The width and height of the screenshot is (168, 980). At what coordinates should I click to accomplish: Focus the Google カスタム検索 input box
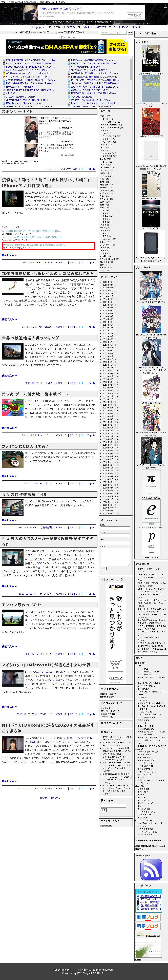114,33
